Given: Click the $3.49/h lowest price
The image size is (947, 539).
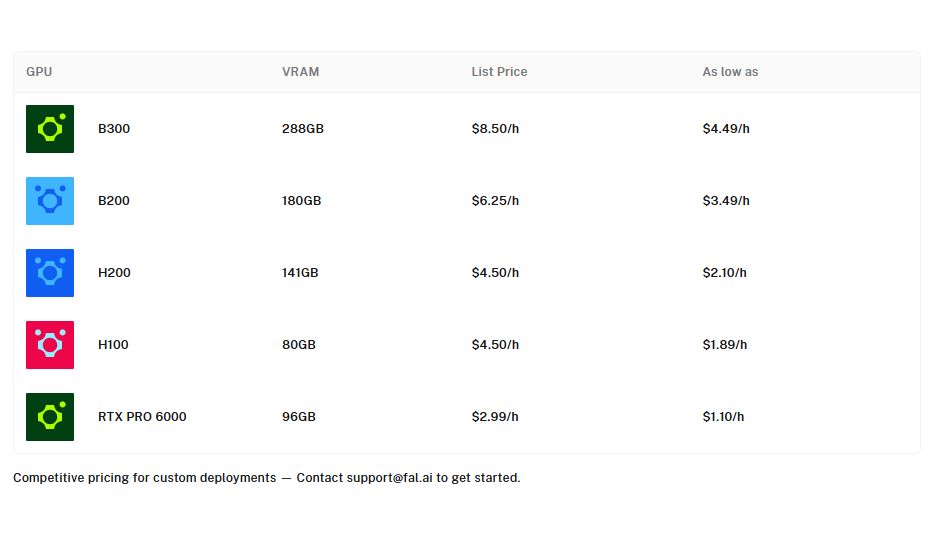Looking at the screenshot, I should [x=726, y=201].
